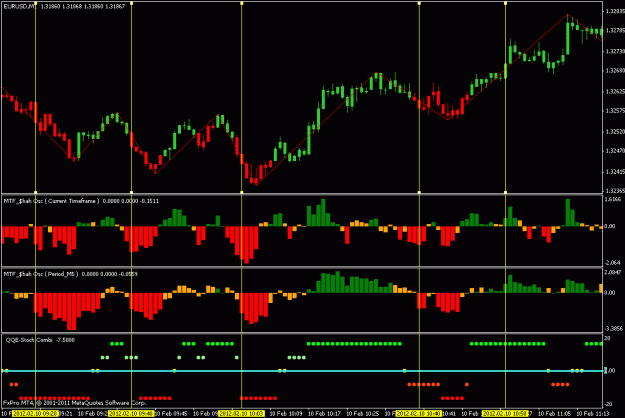Image resolution: width=625 pixels, height=418 pixels.
Task: Click the 1.32680 price scale value
Action: coord(615,71)
